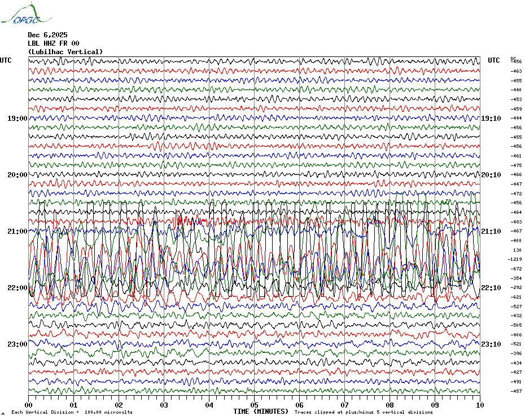Image resolution: width=525 pixels, height=420 pixels.
Task: Click the (Lubilhac Vertical) subtitle
Action: (65, 52)
